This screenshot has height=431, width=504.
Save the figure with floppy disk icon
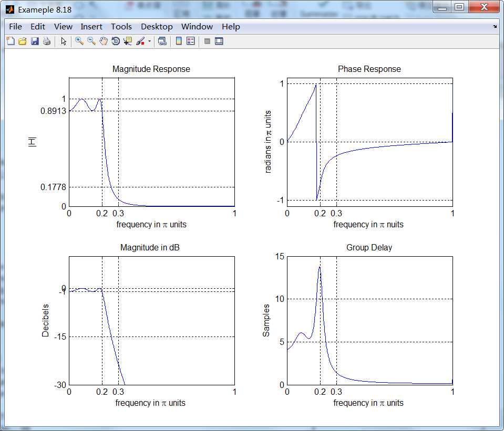(35, 41)
